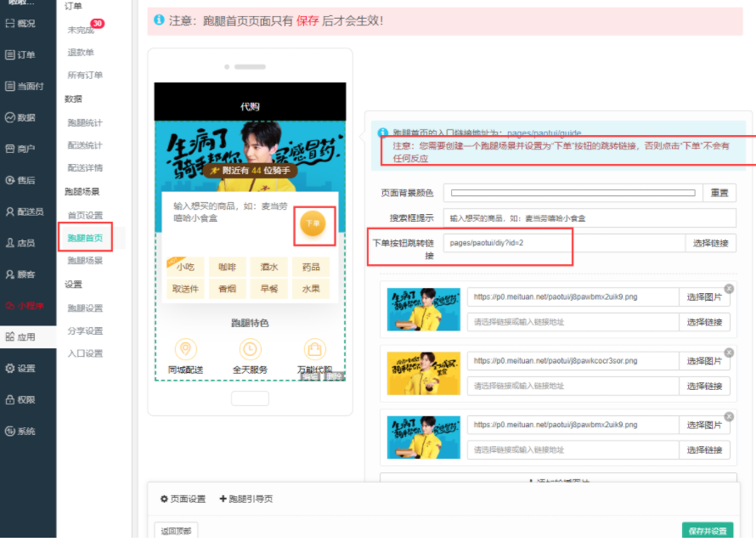This screenshot has width=756, height=542.
Task: Click 选择链接 for first carousel image
Action: point(704,322)
